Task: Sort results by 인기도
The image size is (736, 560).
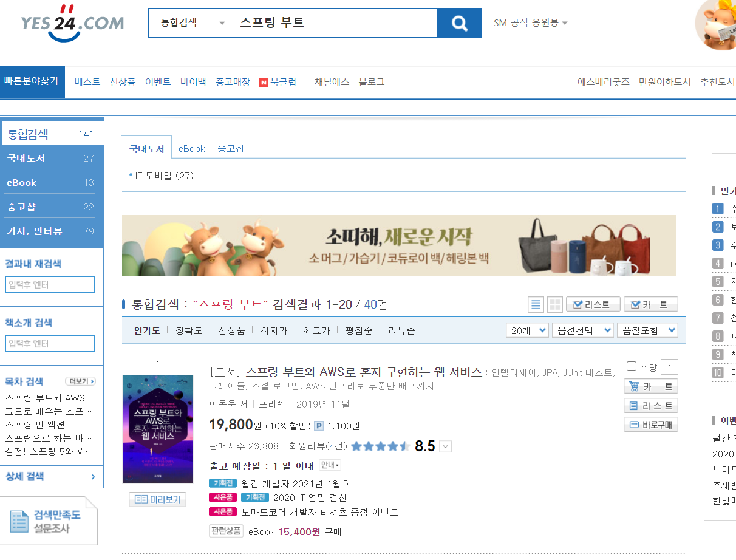Action: point(147,330)
